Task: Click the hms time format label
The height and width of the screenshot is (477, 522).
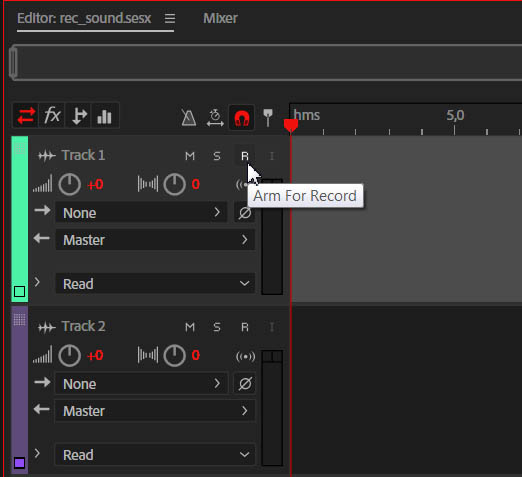Action: [307, 115]
